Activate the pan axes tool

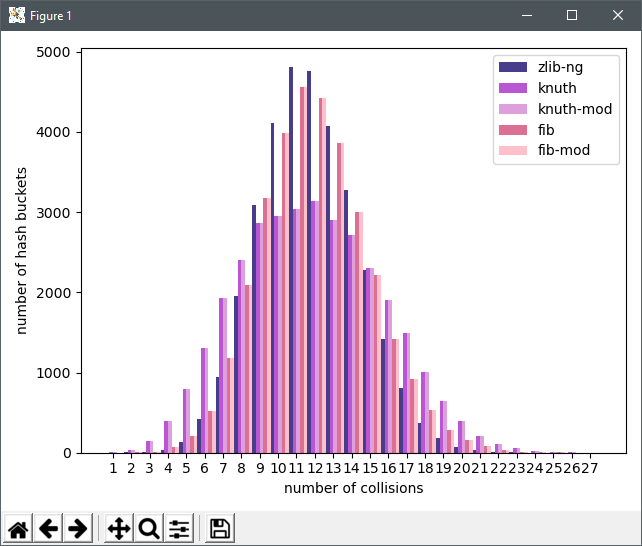[119, 528]
